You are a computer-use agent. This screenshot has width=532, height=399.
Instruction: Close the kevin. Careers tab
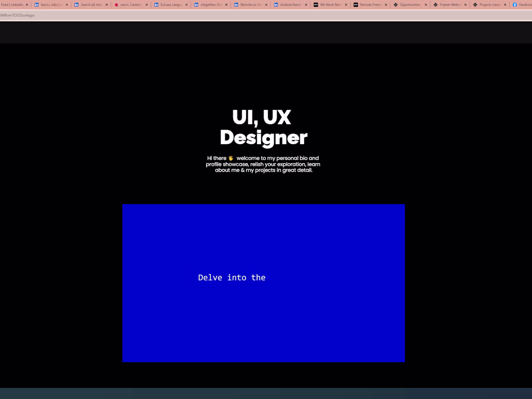(x=147, y=5)
